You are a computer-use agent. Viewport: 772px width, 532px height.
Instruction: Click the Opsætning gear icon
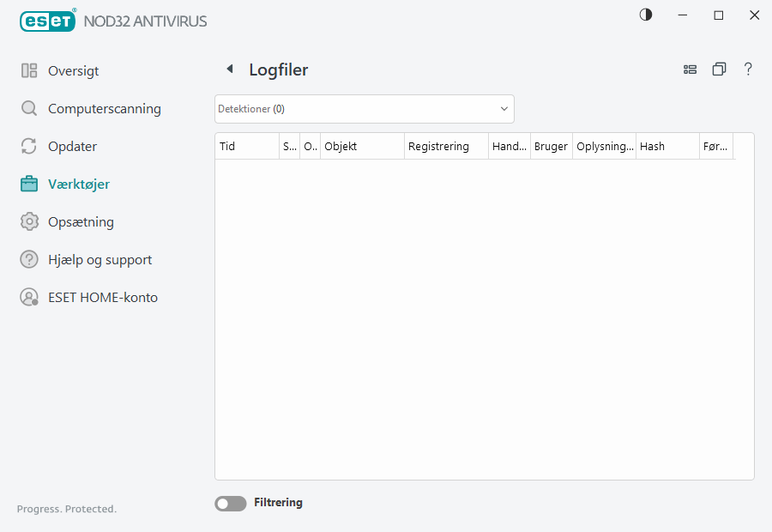tap(28, 221)
